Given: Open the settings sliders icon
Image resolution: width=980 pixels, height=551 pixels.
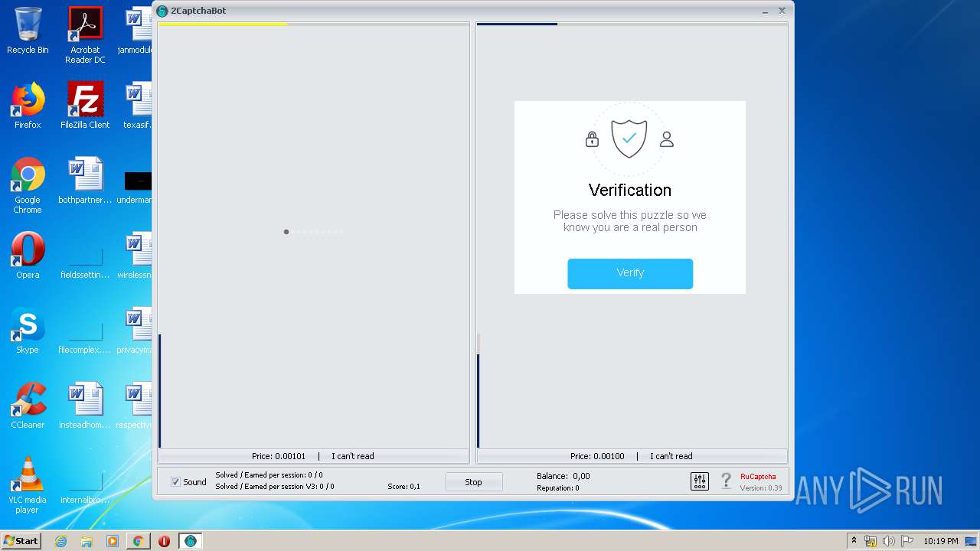Looking at the screenshot, I should pyautogui.click(x=700, y=481).
